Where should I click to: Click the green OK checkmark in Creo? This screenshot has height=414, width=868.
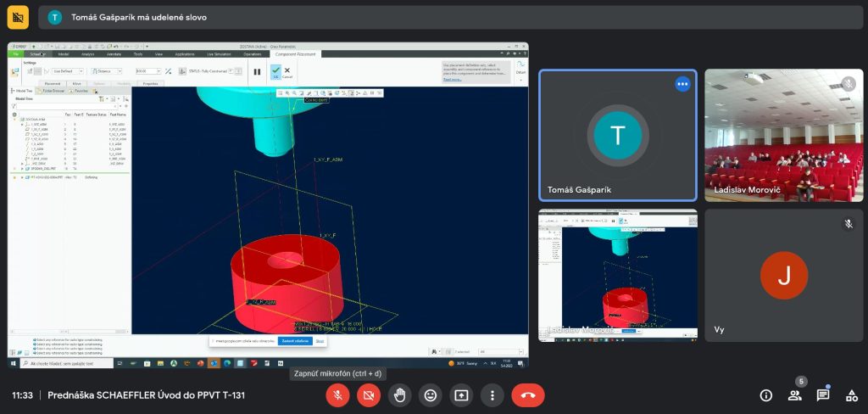[274, 72]
